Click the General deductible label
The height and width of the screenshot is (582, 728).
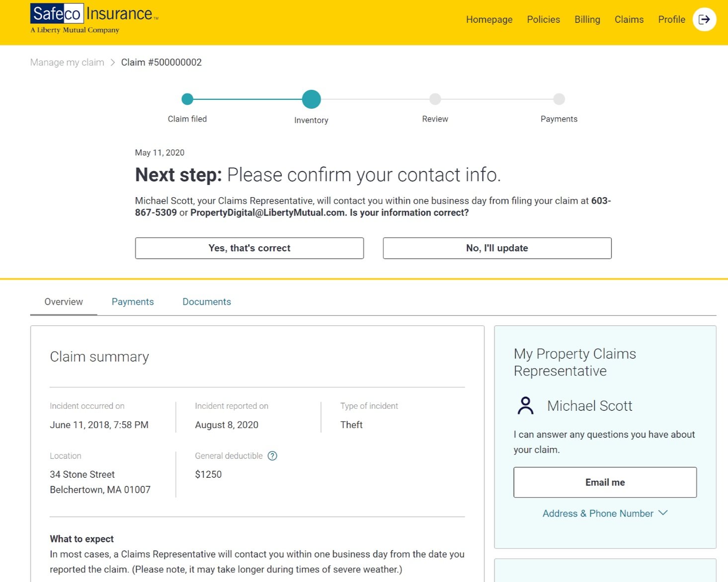pyautogui.click(x=229, y=456)
